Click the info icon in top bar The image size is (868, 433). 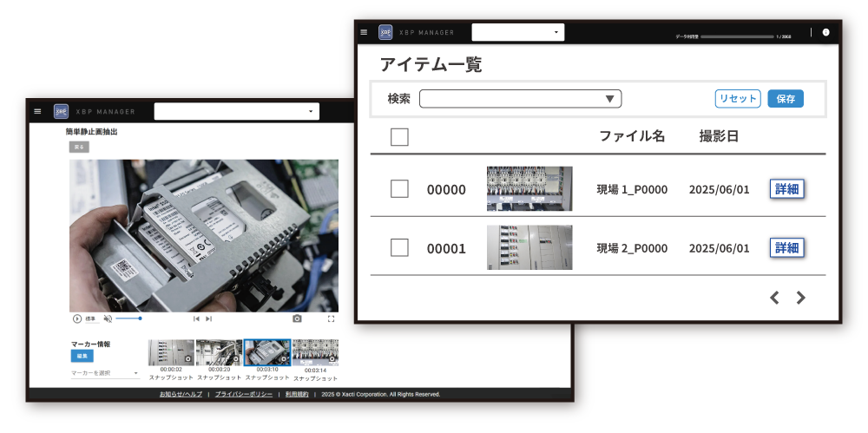825,32
